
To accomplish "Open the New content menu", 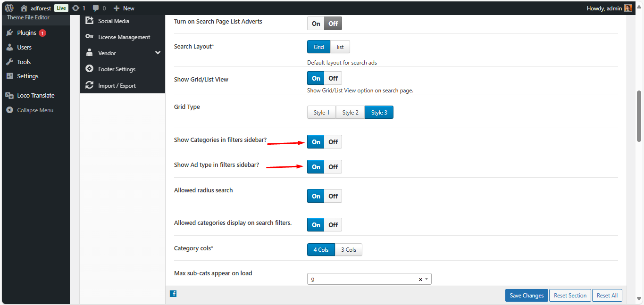I will [x=124, y=8].
